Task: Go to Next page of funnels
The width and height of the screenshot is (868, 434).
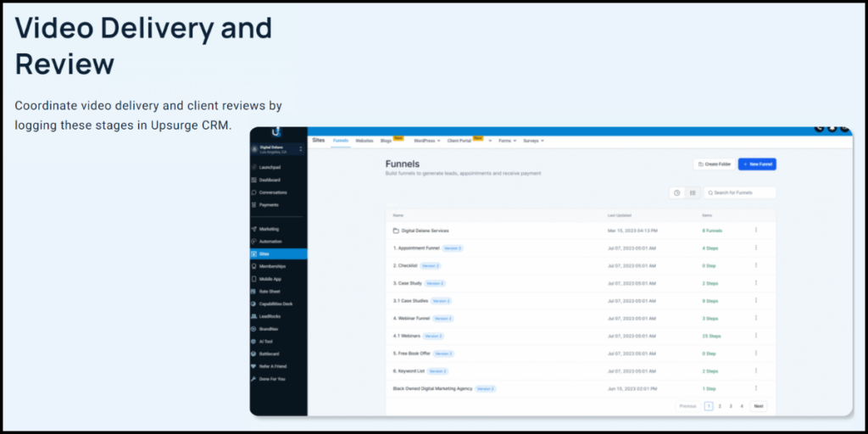Action: click(x=759, y=406)
